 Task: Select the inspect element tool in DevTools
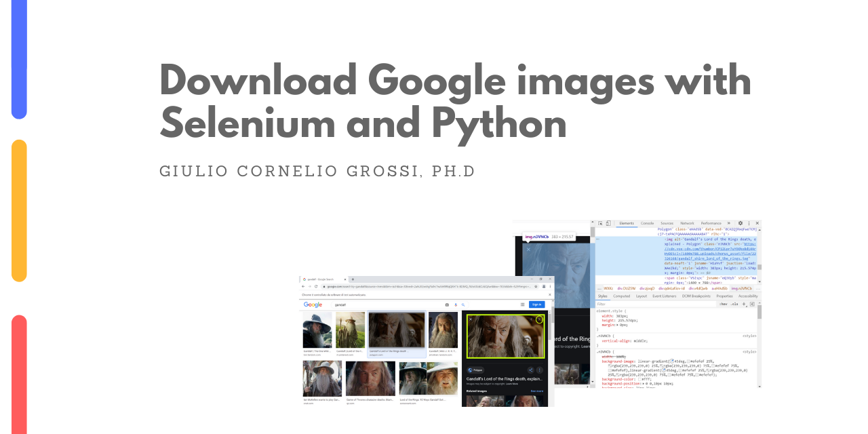point(601,223)
